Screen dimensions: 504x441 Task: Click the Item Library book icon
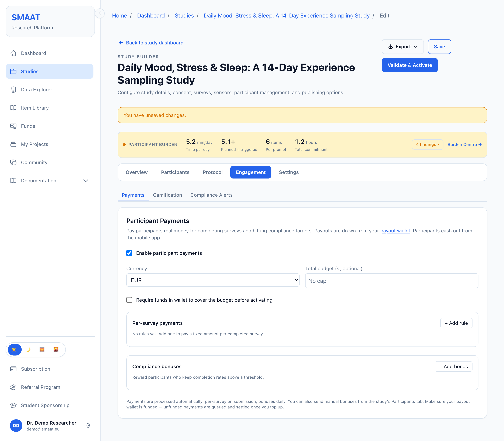pyautogui.click(x=13, y=108)
